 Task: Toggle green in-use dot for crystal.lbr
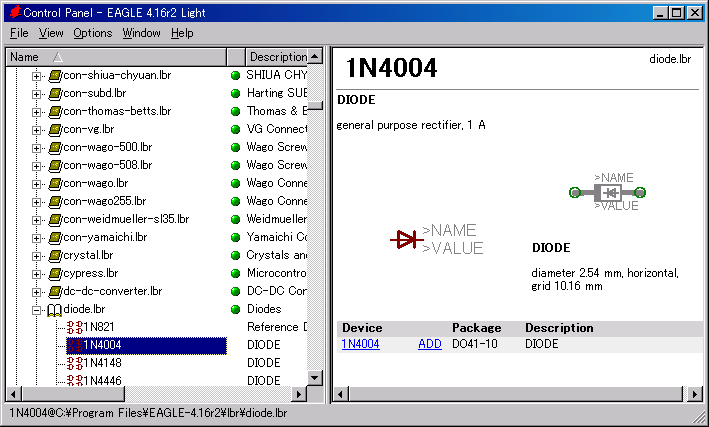pos(235,256)
